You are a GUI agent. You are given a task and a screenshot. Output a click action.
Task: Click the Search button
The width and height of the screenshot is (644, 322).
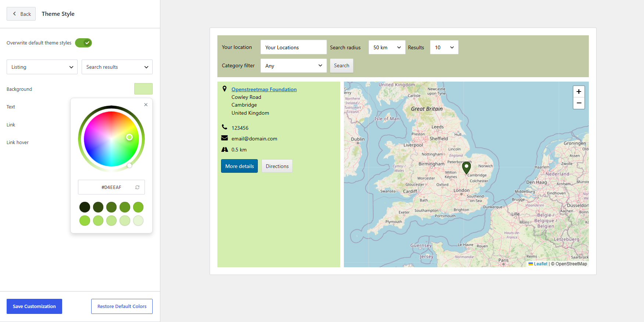pyautogui.click(x=341, y=65)
